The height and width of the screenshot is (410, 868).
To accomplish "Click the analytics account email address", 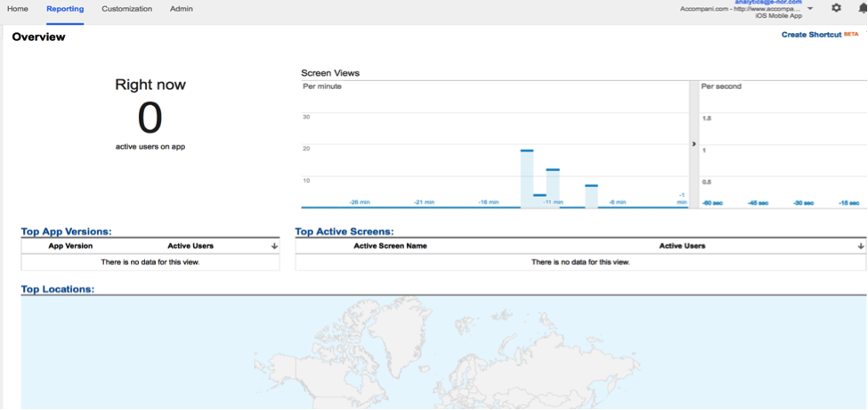I will point(767,2).
